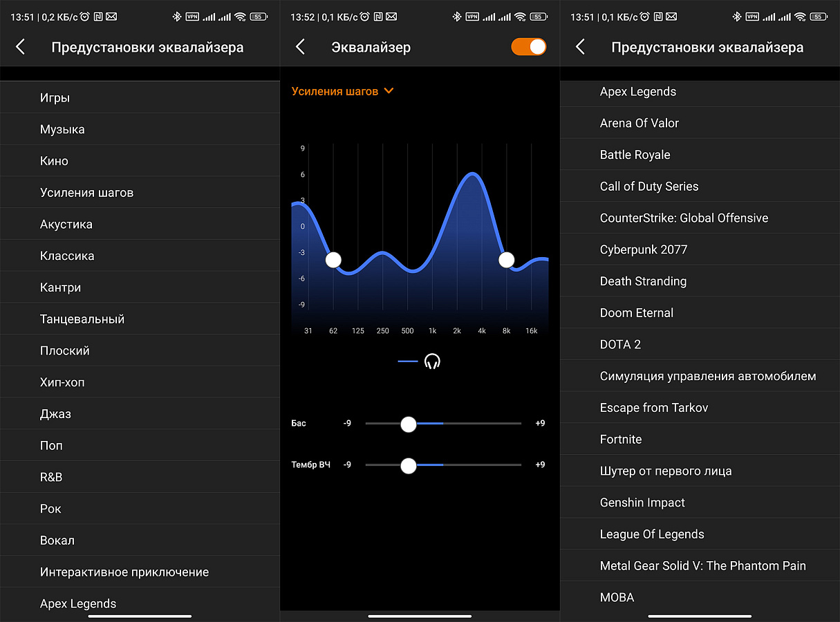Pick Doom Eternal preset
The width and height of the screenshot is (840, 622).
click(x=700, y=313)
